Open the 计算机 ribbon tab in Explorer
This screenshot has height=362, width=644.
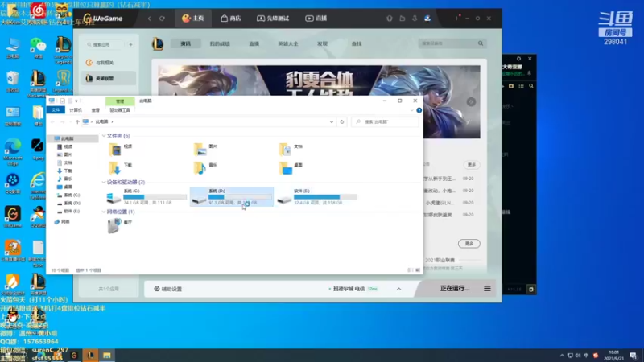click(75, 110)
